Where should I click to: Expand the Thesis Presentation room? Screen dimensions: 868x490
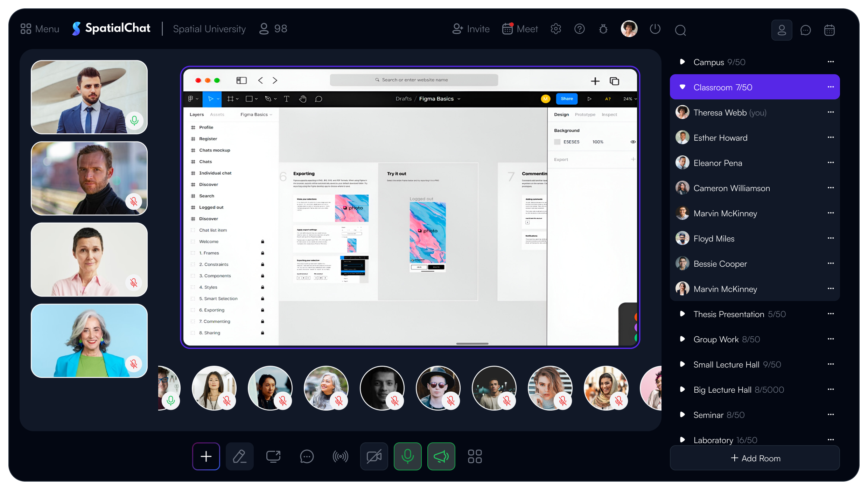point(682,314)
